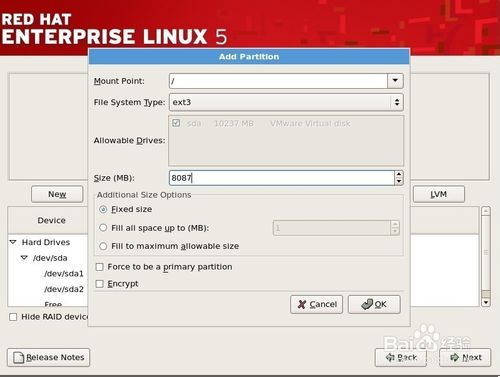Viewport: 500px width, 377px height.
Task: Click the /dev/sda tree label
Action: pyautogui.click(x=50, y=258)
